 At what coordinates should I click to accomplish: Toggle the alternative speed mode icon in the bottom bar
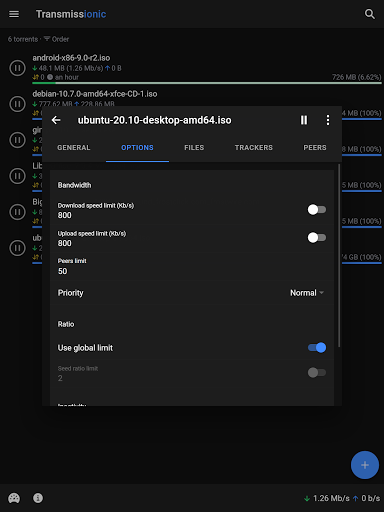click(14, 498)
